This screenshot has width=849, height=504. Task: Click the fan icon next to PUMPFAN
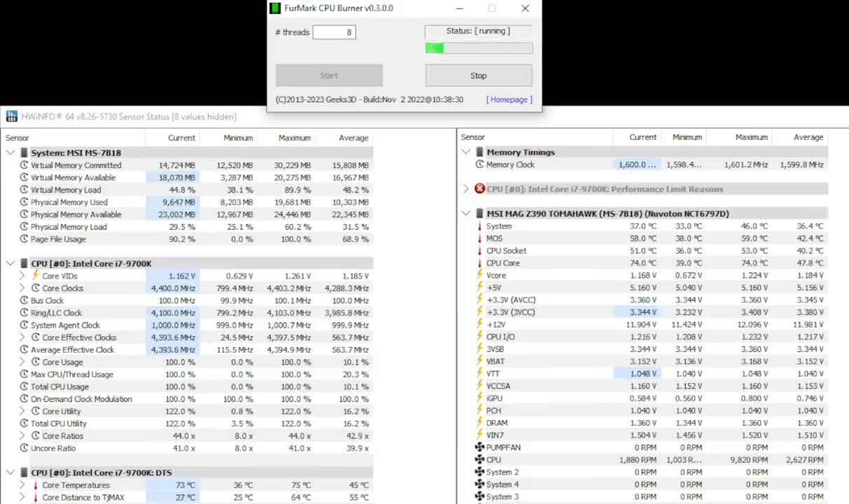click(x=479, y=447)
